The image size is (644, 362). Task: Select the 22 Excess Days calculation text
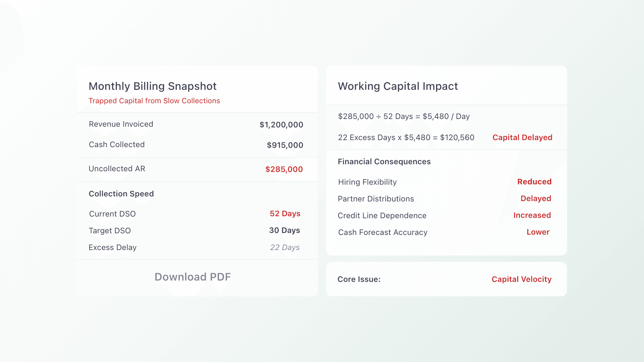tap(406, 137)
